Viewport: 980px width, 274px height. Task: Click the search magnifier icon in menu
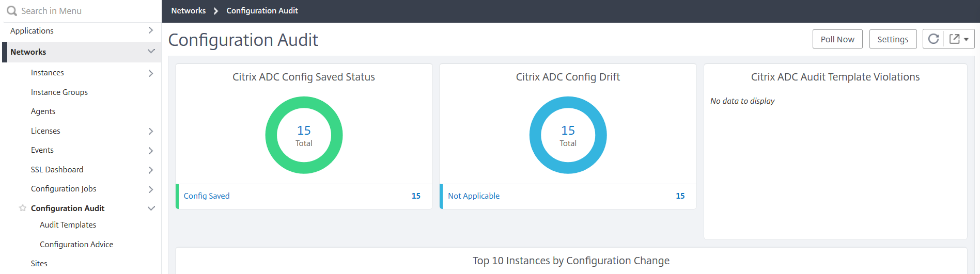11,11
